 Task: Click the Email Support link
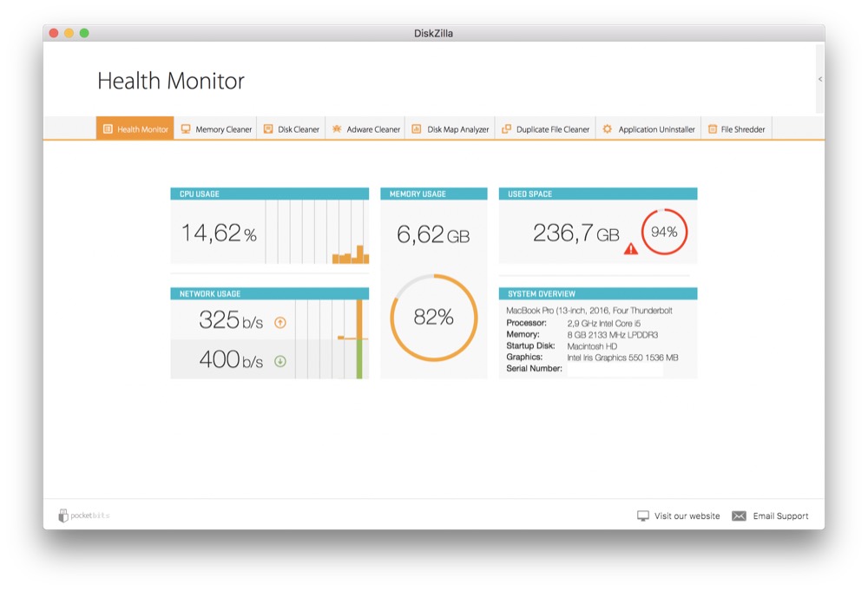(x=771, y=515)
